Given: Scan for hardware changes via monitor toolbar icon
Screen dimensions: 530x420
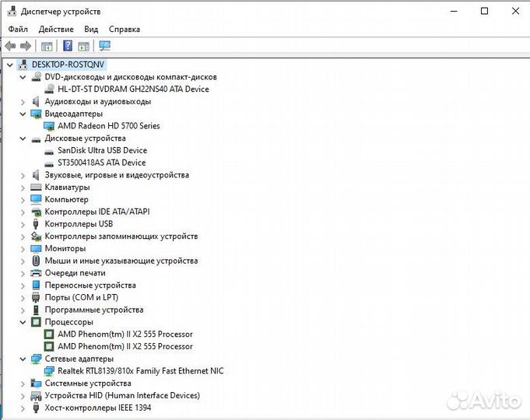Looking at the screenshot, I should (105, 46).
